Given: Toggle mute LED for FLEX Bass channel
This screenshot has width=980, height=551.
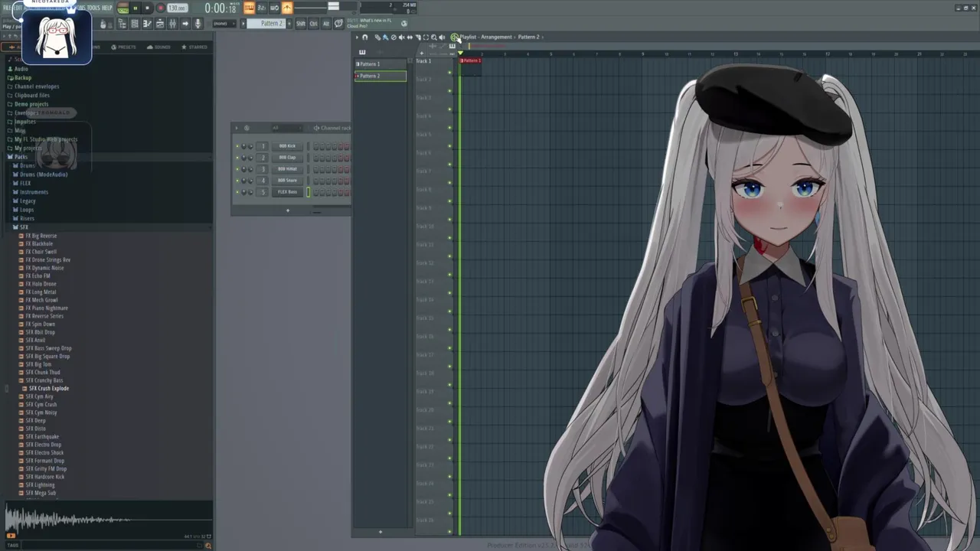Looking at the screenshot, I should pos(237,192).
